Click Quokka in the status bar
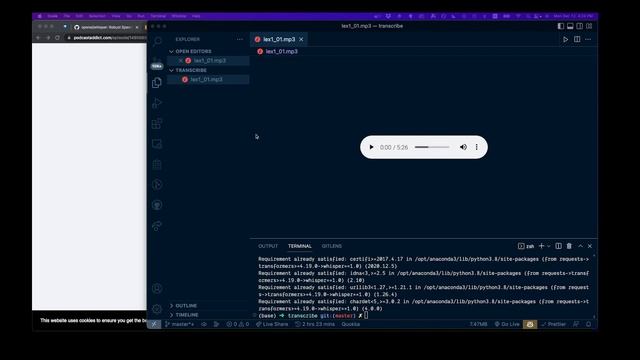The width and height of the screenshot is (640, 360). 351,324
